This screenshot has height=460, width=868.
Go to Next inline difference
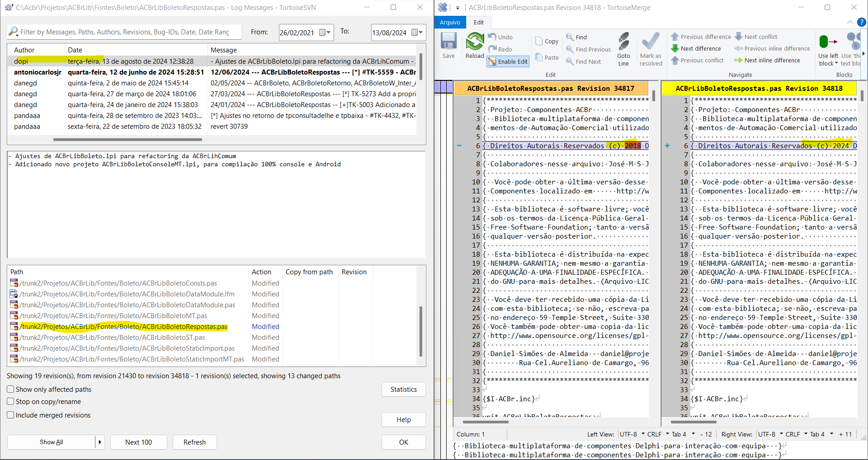[767, 60]
